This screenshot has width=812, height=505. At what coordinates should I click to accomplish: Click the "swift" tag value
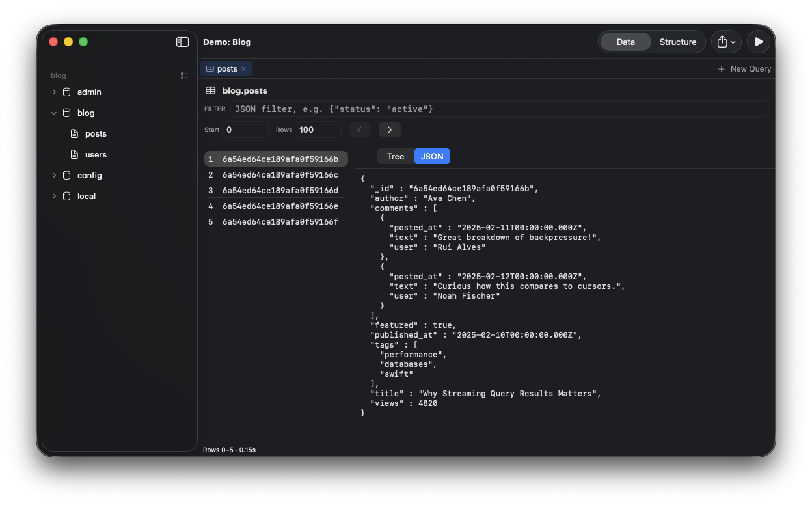[x=396, y=374]
